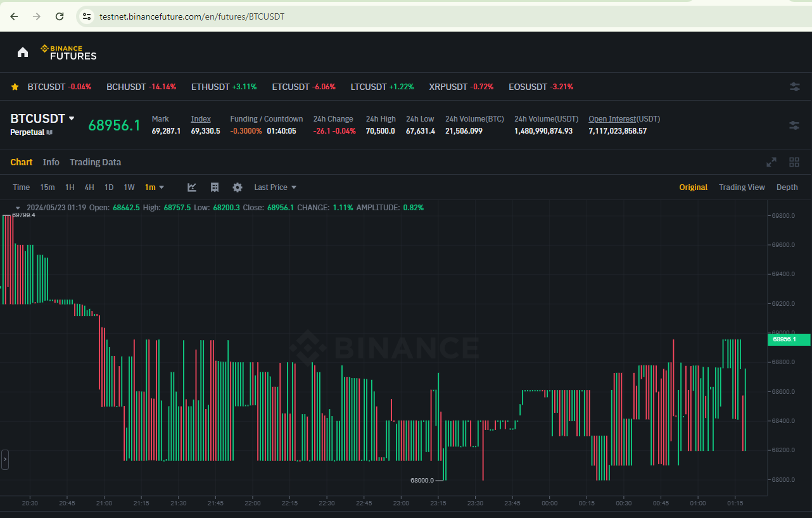Toggle the favorites star icon
Screen dimensions: 812x518
click(15, 87)
